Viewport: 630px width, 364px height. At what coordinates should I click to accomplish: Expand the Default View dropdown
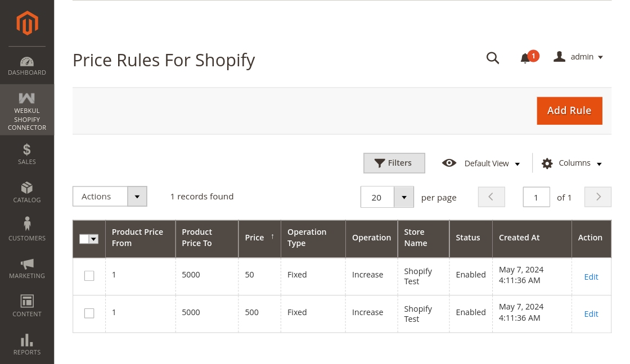click(x=481, y=163)
